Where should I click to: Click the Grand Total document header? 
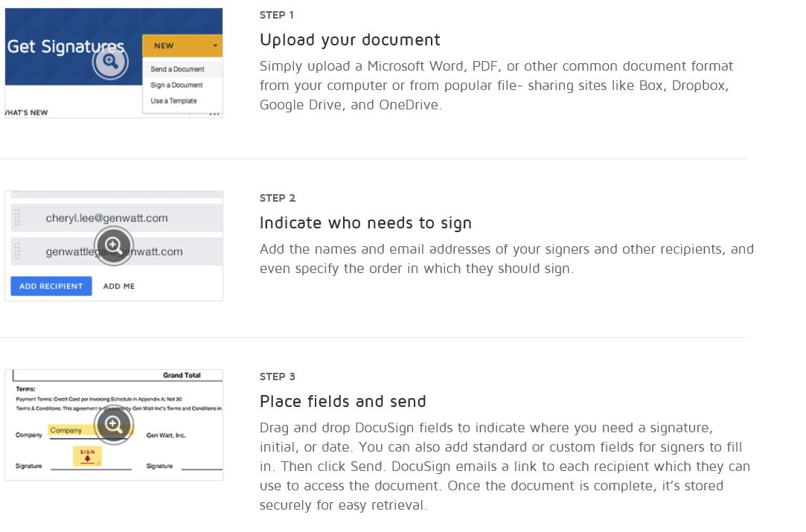(182, 376)
